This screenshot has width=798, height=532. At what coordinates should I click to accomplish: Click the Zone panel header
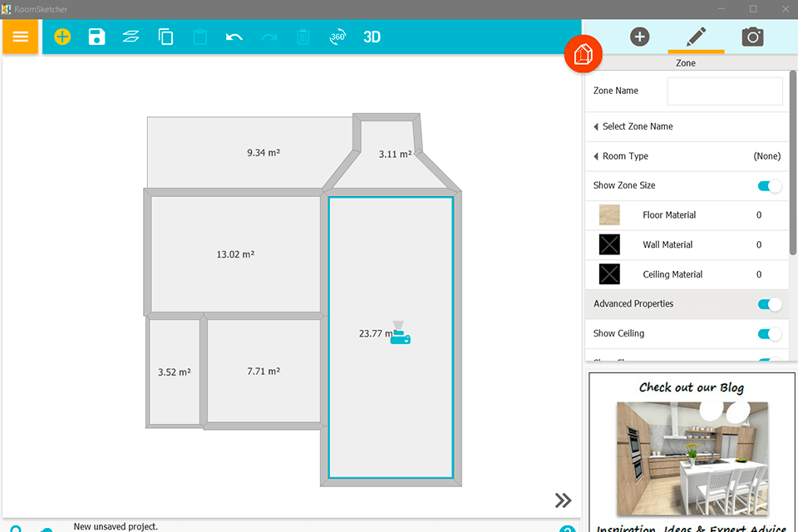[x=686, y=63]
